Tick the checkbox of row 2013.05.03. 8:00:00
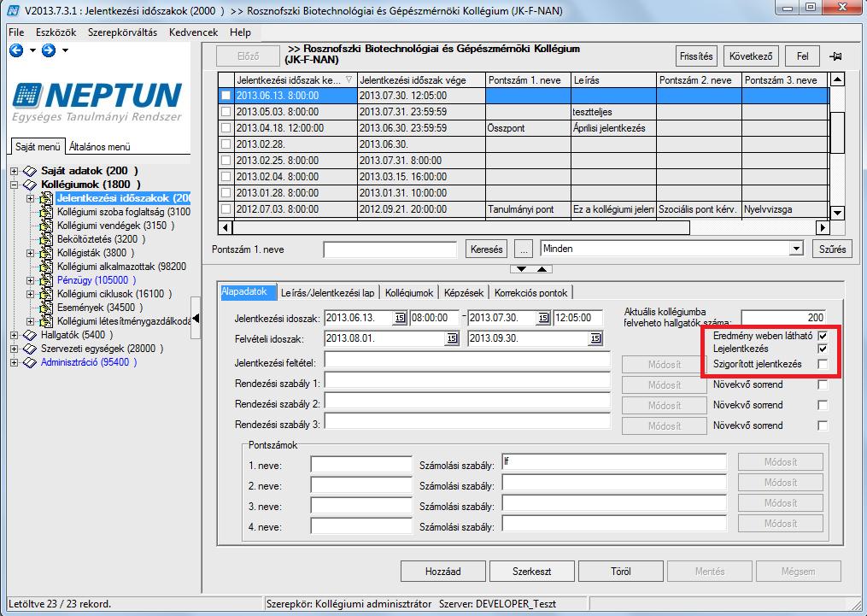 tap(226, 112)
